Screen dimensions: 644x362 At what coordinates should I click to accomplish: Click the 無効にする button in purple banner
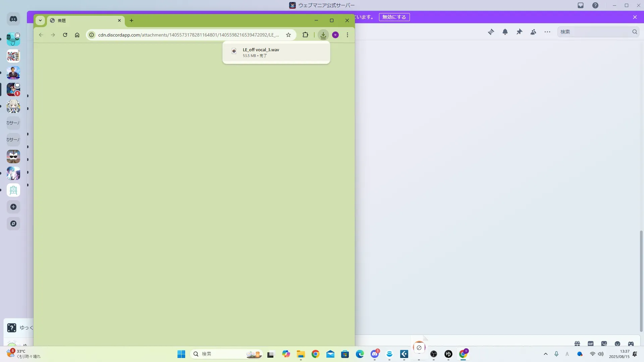click(x=394, y=17)
